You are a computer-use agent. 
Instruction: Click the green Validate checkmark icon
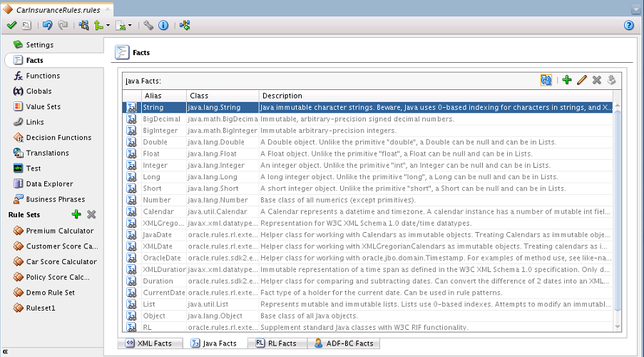[11, 25]
